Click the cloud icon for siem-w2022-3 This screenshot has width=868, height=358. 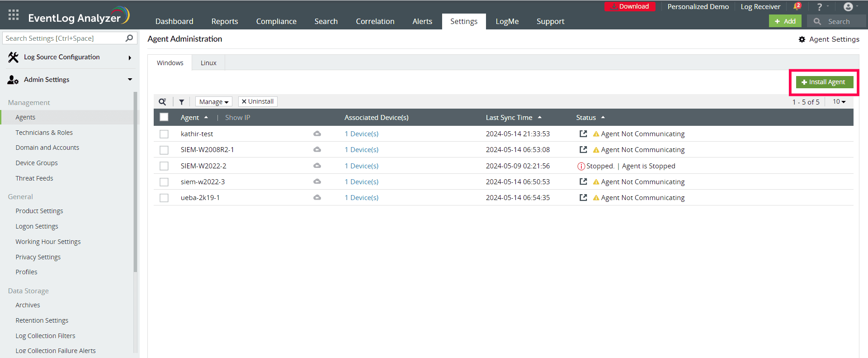317,181
